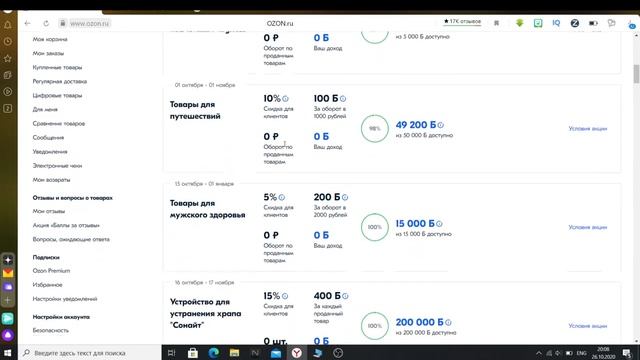Click the 100% circle for men's health
The image size is (640, 360).
[375, 227]
